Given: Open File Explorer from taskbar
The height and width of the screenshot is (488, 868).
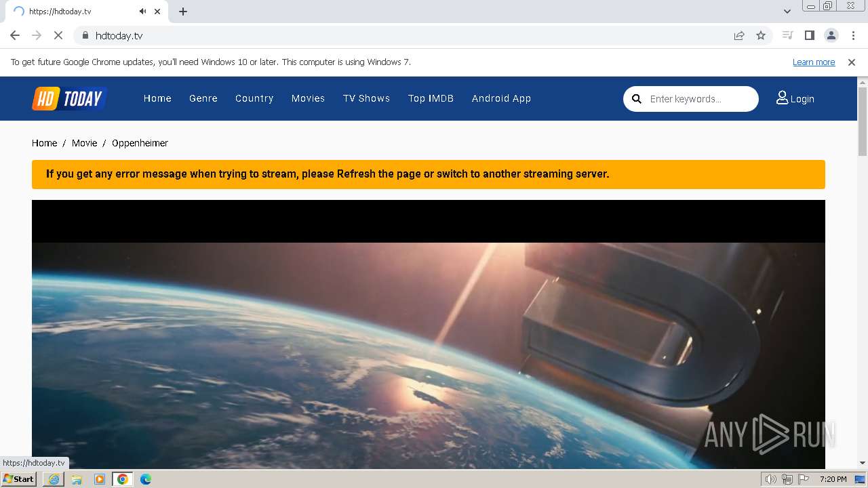Looking at the screenshot, I should (77, 479).
